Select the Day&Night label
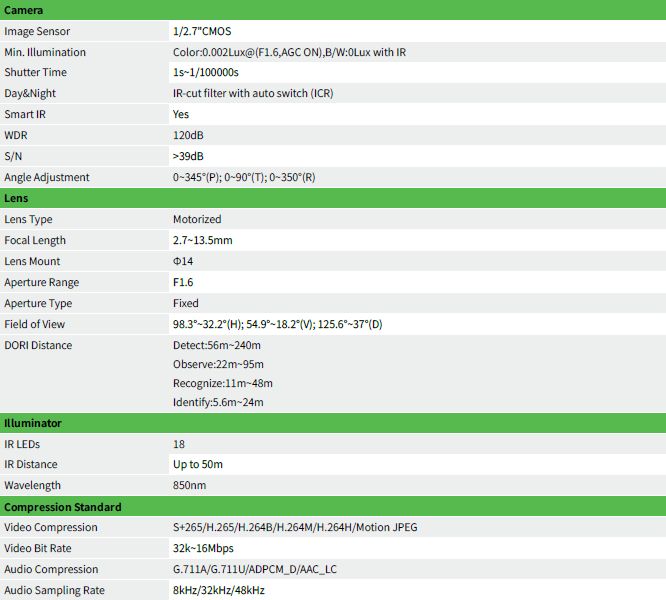This screenshot has width=666, height=600. click(x=30, y=93)
